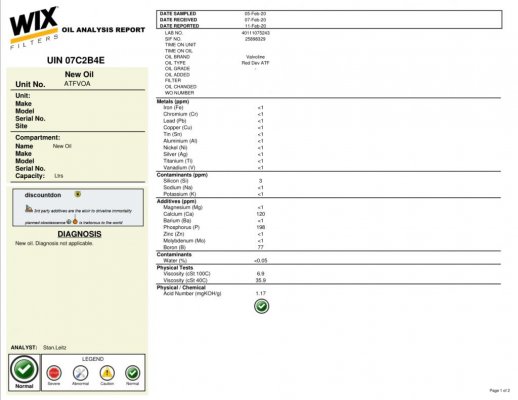Viewport: 518px width, 400px height.
Task: Click the UIN 07C2B4E heading
Action: pos(76,60)
